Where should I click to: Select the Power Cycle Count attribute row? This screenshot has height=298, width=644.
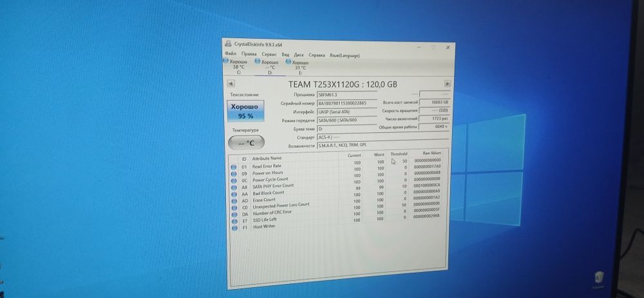[336, 177]
